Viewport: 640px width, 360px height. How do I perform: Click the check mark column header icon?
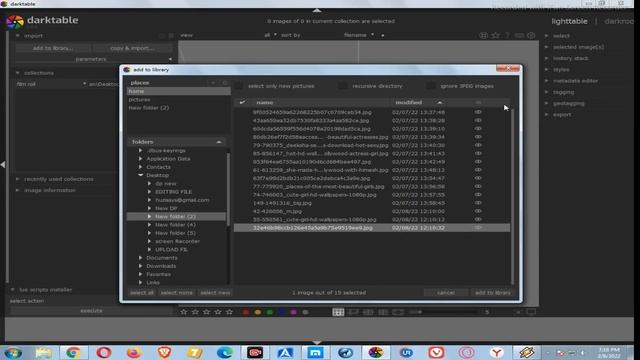click(242, 102)
